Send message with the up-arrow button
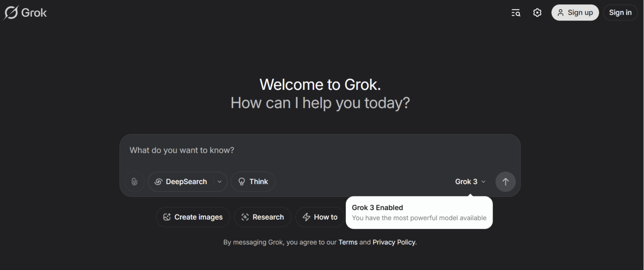The width and height of the screenshot is (644, 270). [x=505, y=182]
